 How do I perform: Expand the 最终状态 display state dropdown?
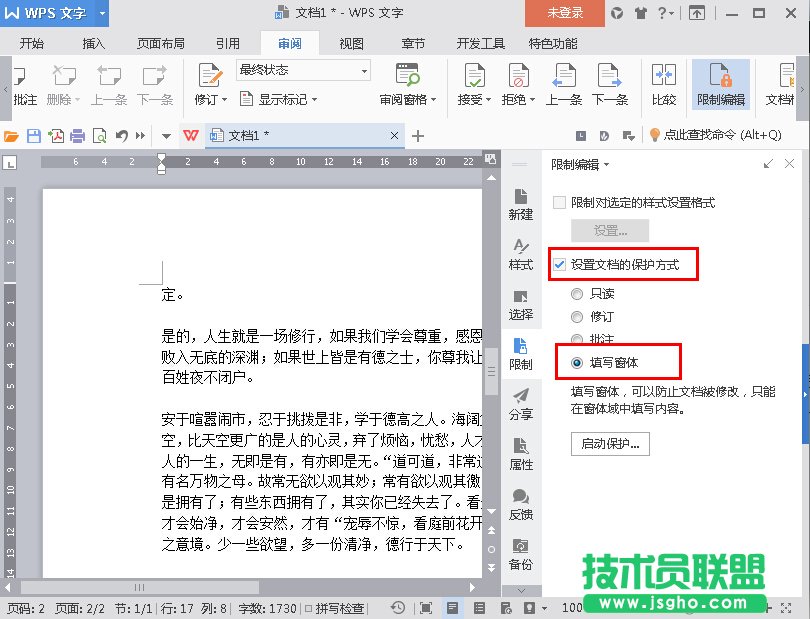[364, 70]
